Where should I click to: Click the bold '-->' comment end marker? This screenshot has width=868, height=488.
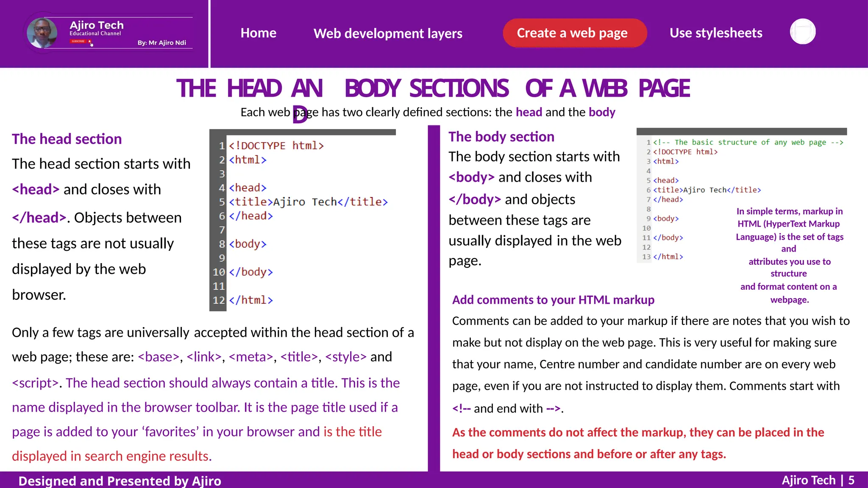coord(554,408)
